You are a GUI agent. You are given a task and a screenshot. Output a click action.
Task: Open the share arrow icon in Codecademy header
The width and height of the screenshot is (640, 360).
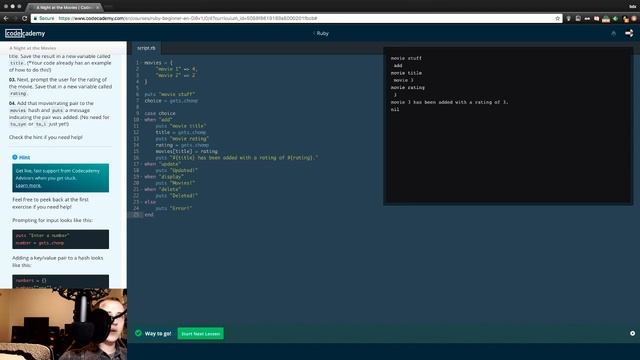pos(629,33)
